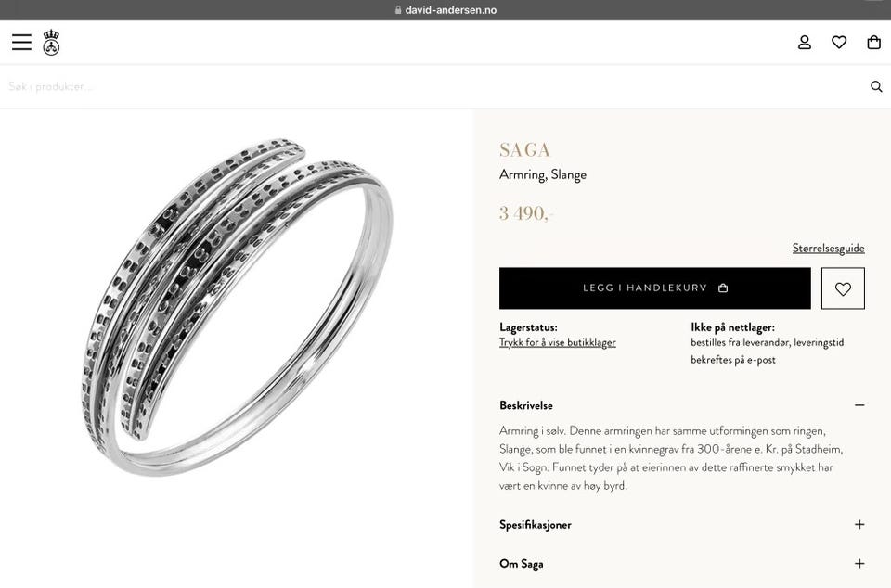The width and height of the screenshot is (891, 588).
Task: Click the silver bracelet product image
Action: 238,306
